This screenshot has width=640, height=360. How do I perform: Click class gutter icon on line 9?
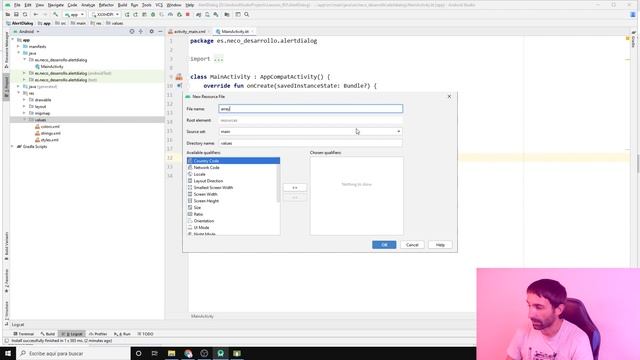point(179,77)
